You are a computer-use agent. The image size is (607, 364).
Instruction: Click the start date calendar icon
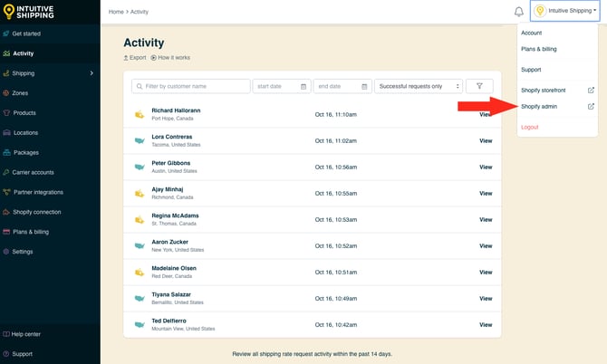pos(303,86)
